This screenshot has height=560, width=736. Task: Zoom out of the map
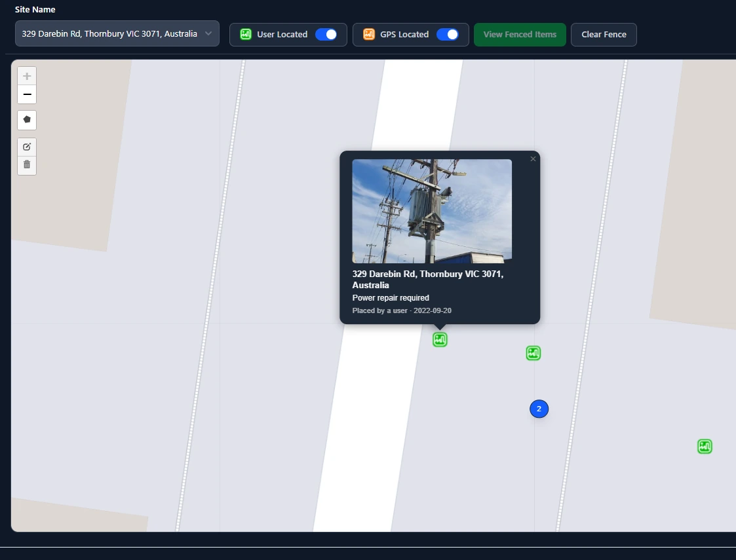click(x=27, y=94)
